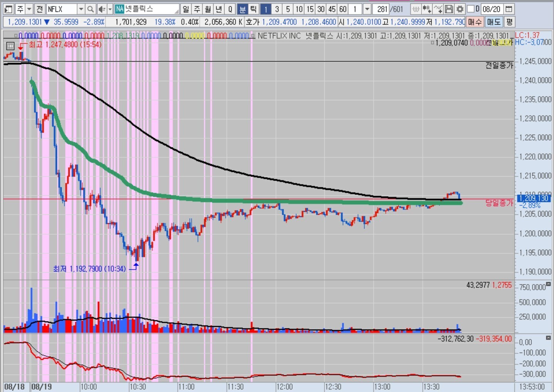Open the data grid icon on chart

pos(10,46)
